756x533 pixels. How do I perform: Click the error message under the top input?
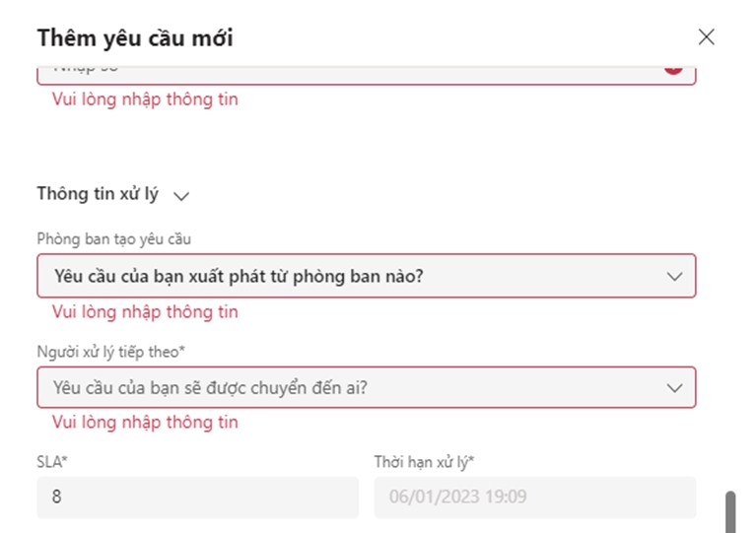point(145,100)
